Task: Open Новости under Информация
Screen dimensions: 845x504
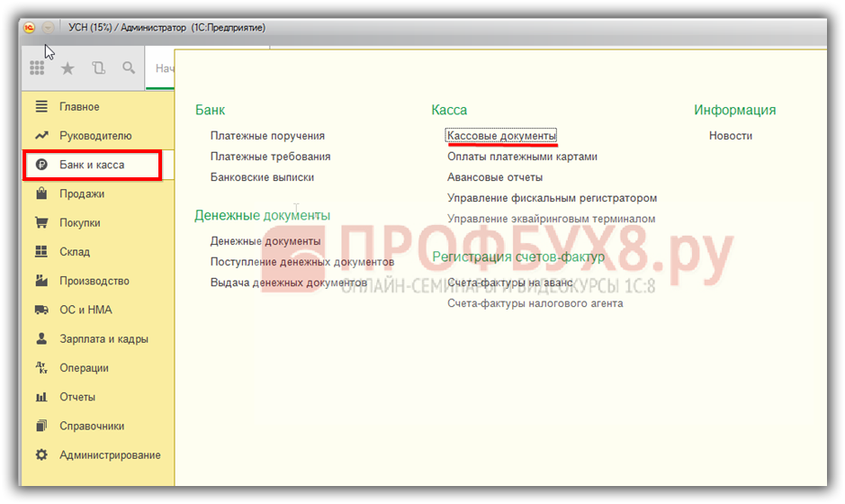Action: click(x=730, y=136)
